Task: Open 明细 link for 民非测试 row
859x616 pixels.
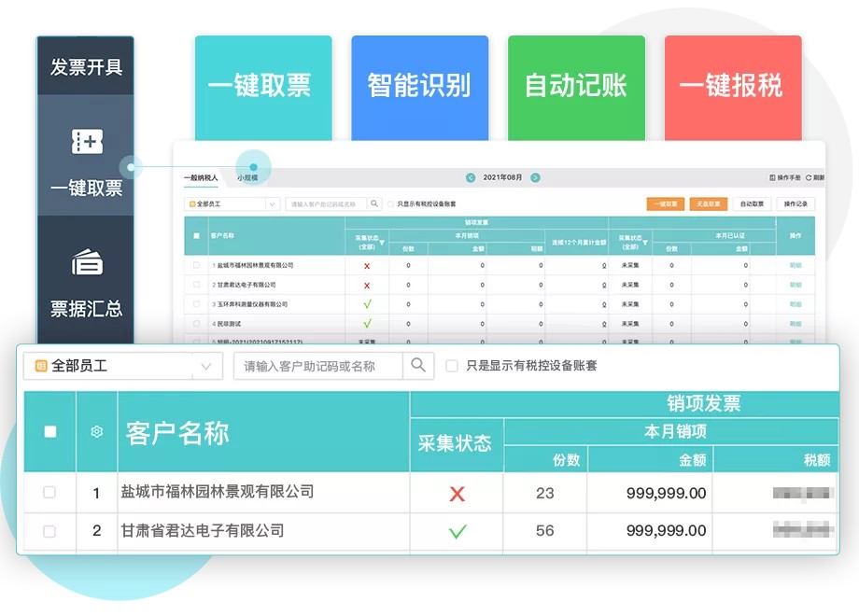Action: (796, 324)
